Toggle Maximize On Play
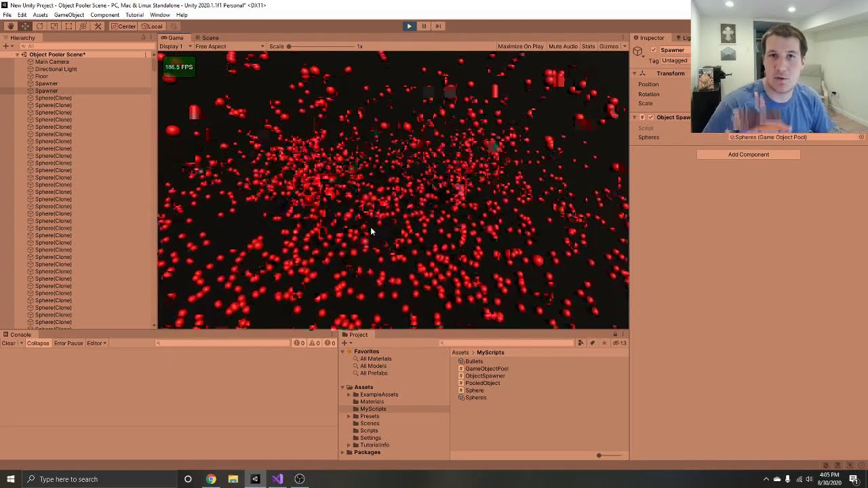Image resolution: width=868 pixels, height=488 pixels. tap(521, 47)
